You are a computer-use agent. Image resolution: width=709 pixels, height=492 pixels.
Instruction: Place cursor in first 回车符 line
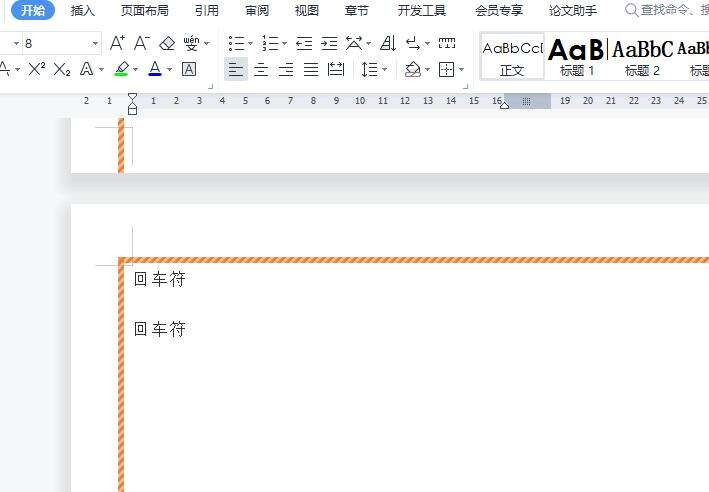point(160,279)
